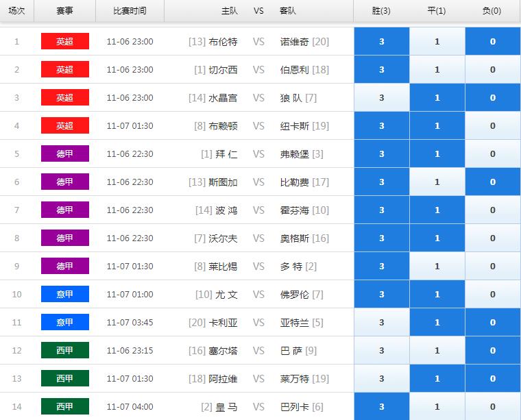Click the 比赛时间 column header
This screenshot has width=521, height=420.
click(130, 11)
